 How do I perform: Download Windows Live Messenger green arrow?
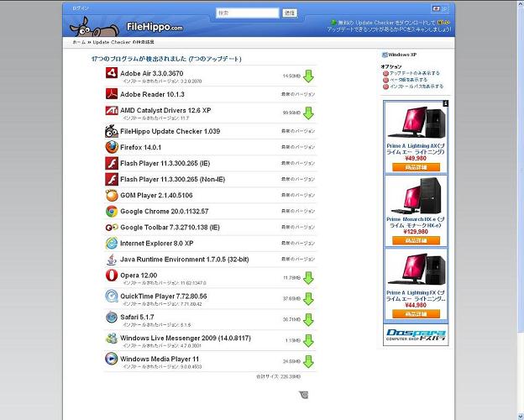(308, 341)
